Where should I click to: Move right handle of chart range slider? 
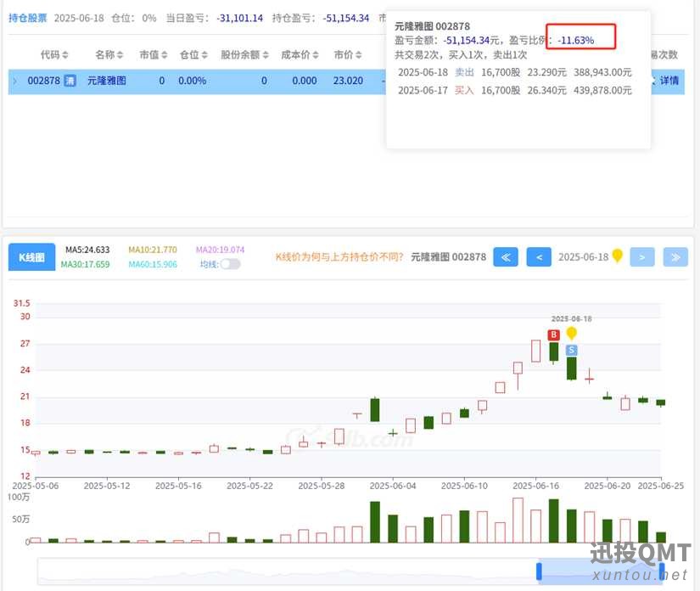(x=662, y=571)
